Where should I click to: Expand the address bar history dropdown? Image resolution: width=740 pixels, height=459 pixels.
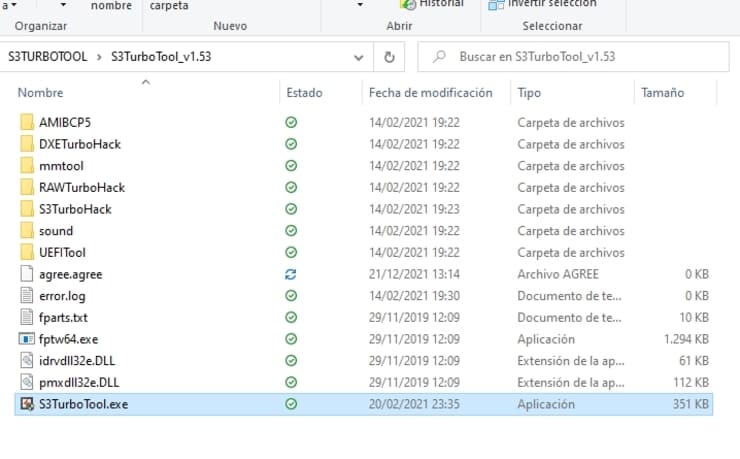pos(359,58)
